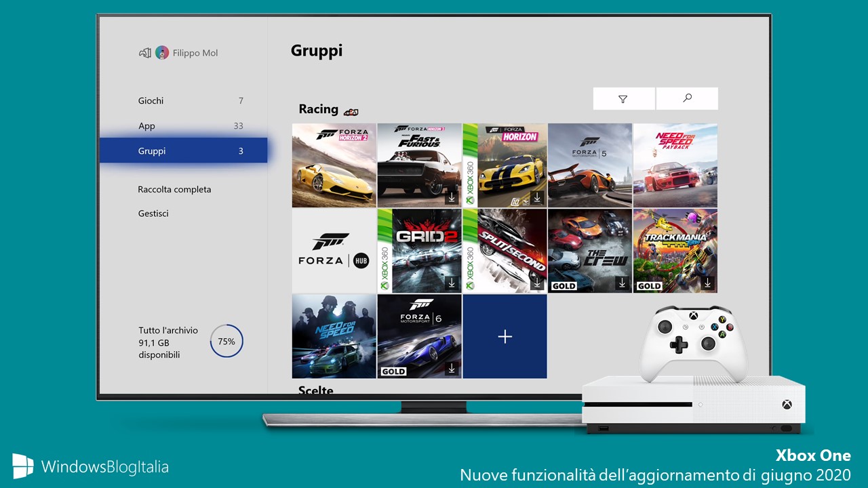The image size is (868, 488).
Task: Click the 75% storage usage ring
Action: coord(226,342)
